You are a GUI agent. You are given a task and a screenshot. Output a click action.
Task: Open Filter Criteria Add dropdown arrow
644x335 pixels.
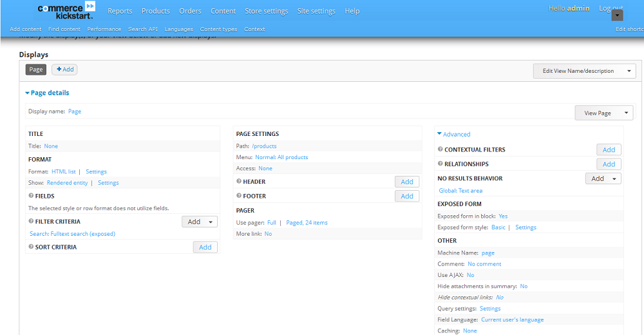tap(211, 222)
